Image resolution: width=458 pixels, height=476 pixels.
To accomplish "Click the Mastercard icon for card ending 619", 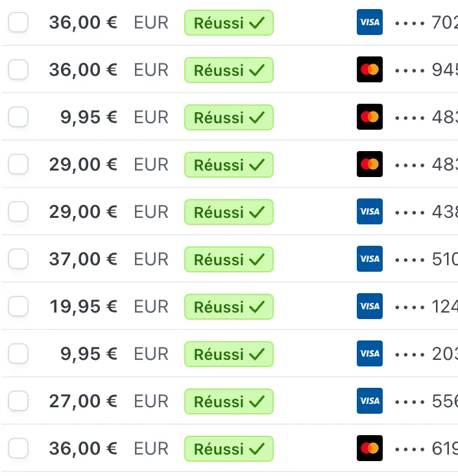I will coord(370,449).
